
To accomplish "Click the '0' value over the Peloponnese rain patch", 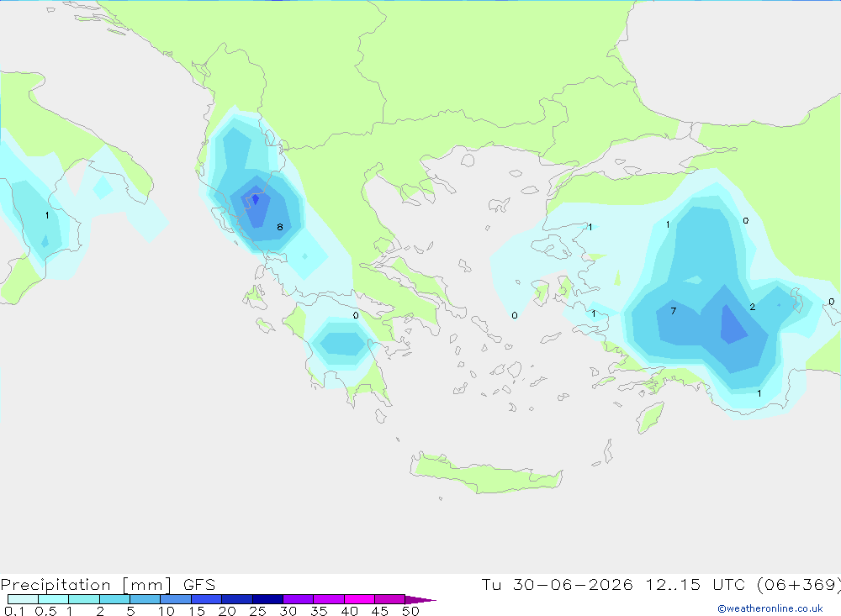I will 356,315.
